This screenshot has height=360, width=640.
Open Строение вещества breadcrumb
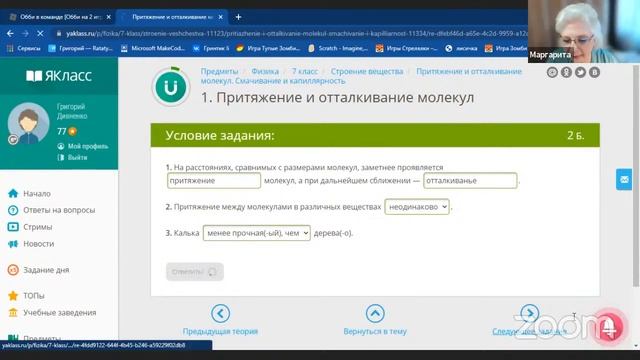[367, 71]
